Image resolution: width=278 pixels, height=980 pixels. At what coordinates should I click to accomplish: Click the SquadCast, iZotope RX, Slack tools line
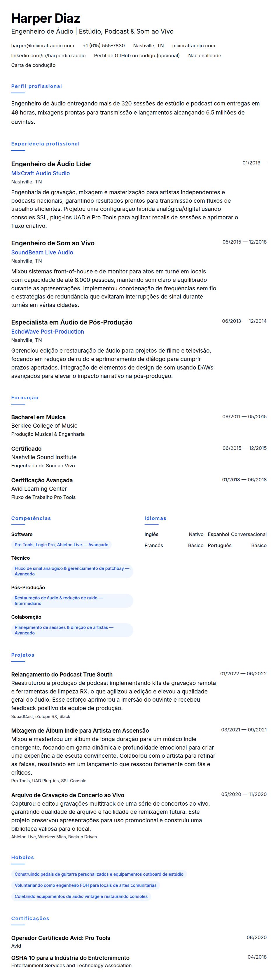(41, 716)
